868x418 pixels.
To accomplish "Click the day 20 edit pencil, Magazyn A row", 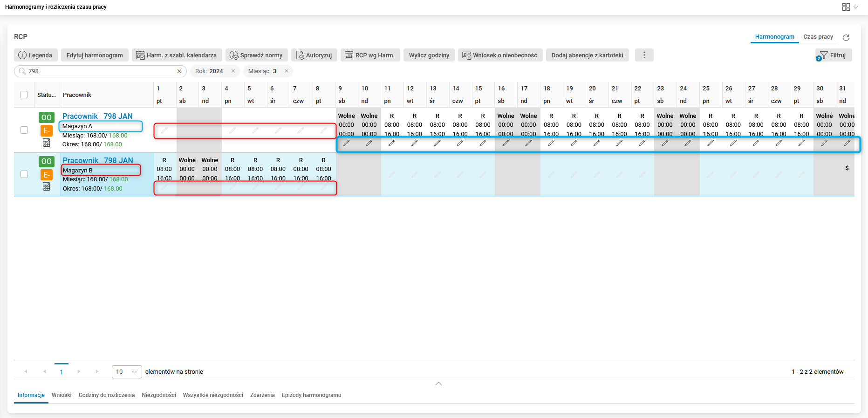I will pos(597,144).
